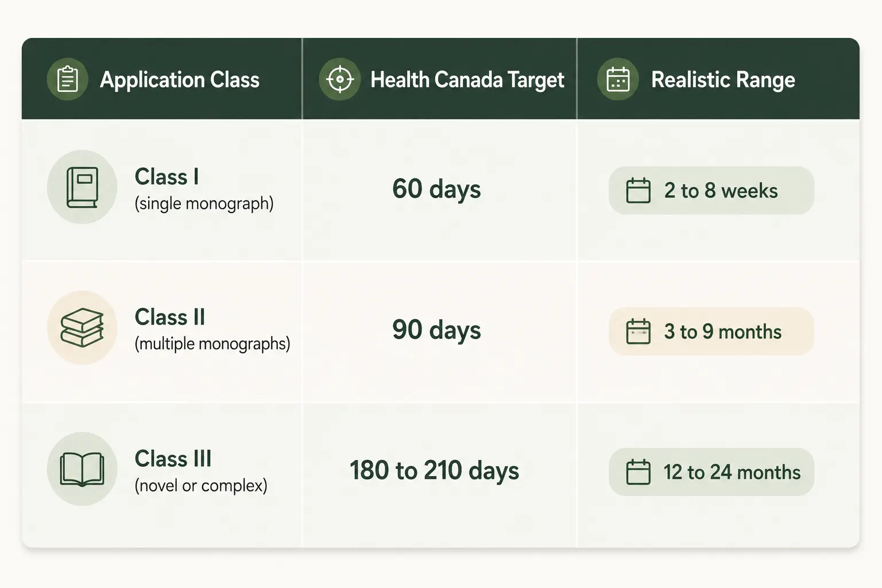Click the 90 days target value

point(436,330)
